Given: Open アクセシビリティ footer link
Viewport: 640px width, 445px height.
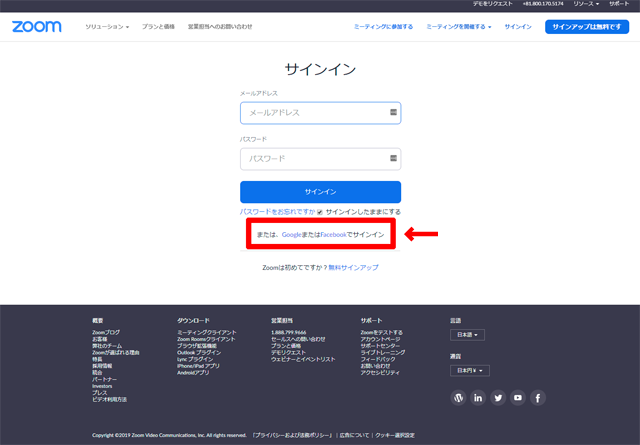Looking at the screenshot, I should click(x=380, y=373).
